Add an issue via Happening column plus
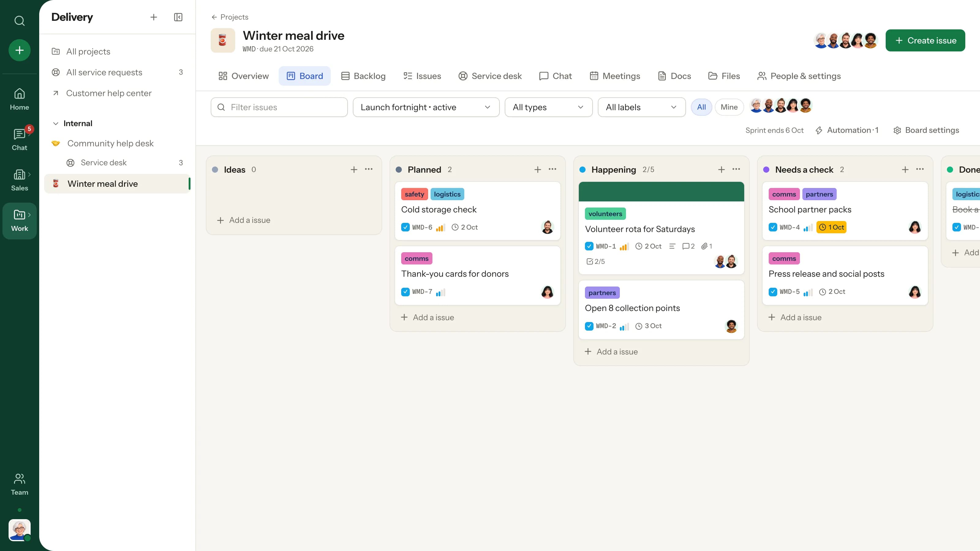This screenshot has height=551, width=980. pos(721,170)
